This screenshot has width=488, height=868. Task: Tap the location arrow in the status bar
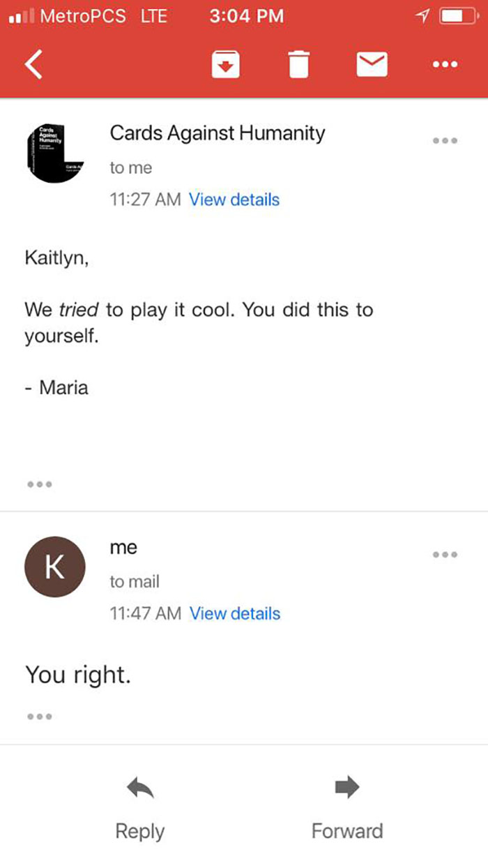pos(422,15)
